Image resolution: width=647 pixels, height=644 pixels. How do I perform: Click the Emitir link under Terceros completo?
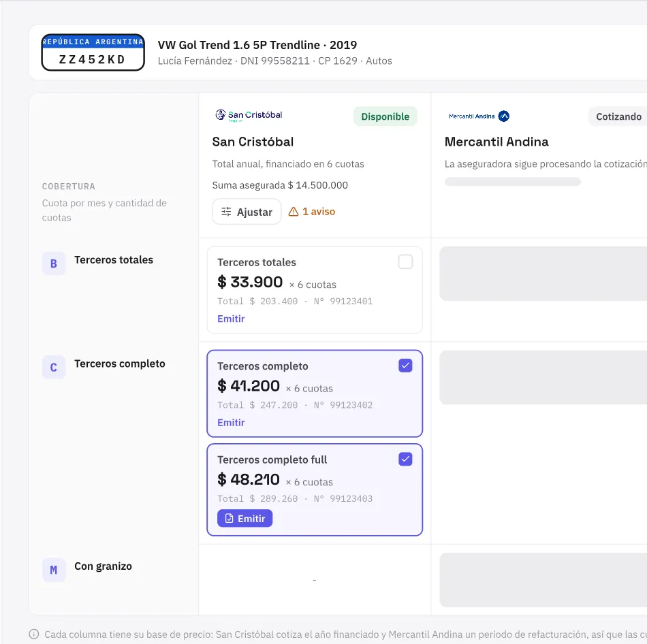click(x=231, y=423)
